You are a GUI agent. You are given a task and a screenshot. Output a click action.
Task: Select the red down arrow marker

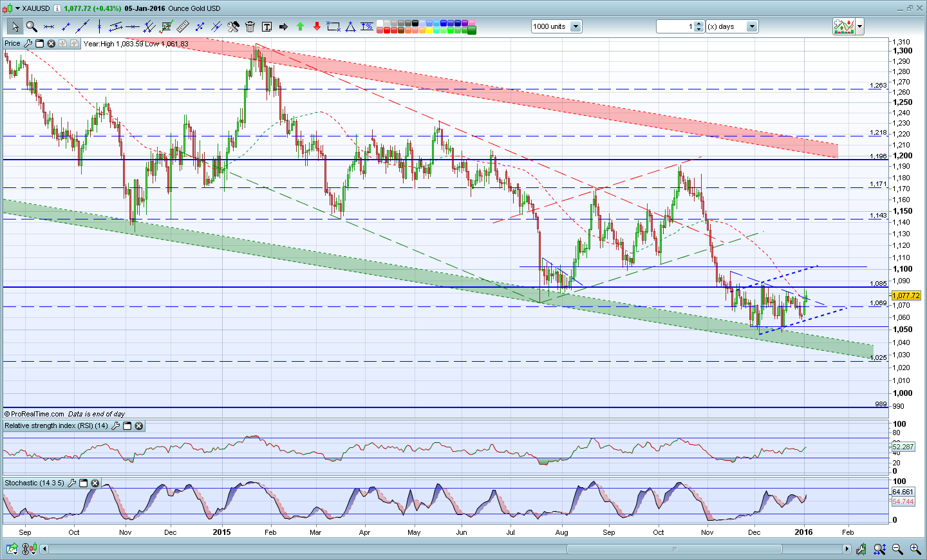coord(317,26)
